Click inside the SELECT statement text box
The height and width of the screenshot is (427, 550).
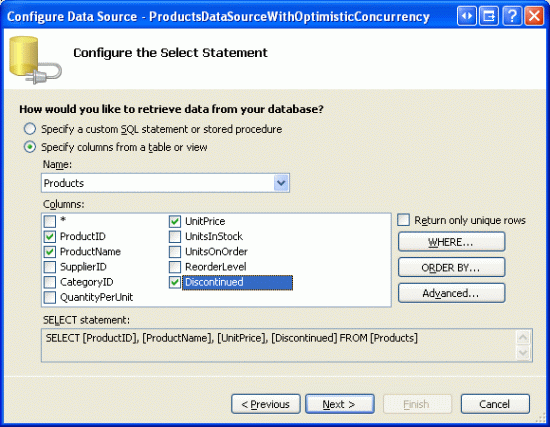[279, 345]
